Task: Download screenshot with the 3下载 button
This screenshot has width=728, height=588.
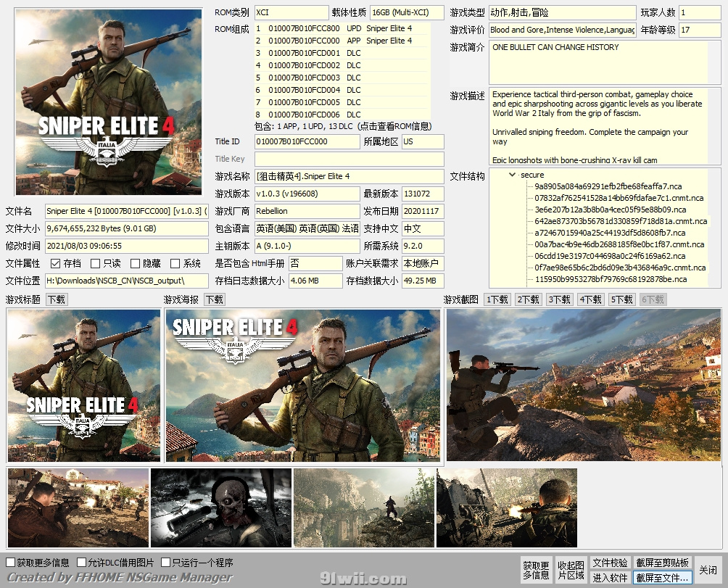Action: (x=559, y=299)
